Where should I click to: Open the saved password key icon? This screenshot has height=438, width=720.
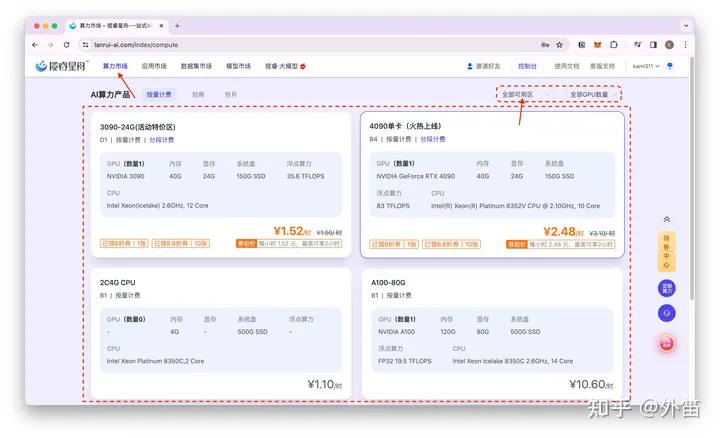pos(545,45)
